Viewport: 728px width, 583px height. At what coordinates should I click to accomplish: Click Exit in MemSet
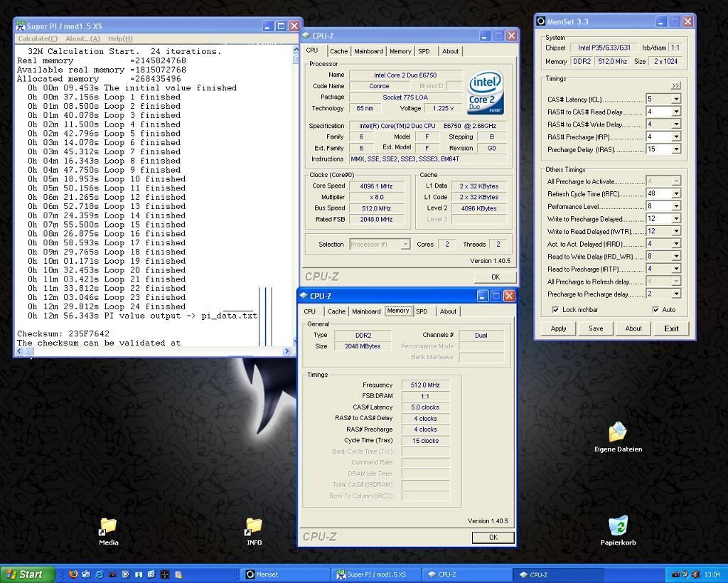point(671,328)
